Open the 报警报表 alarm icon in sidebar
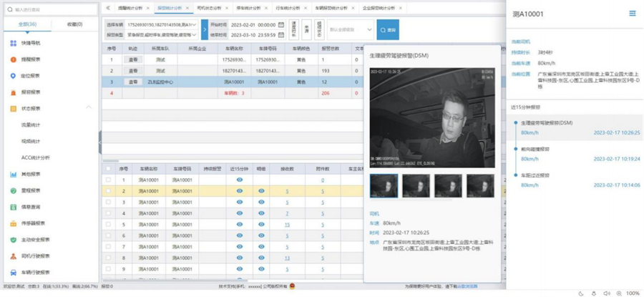644x297 pixels. [14, 92]
